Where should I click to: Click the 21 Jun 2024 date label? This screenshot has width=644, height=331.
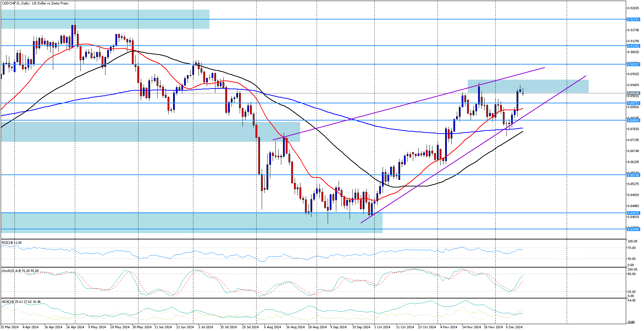click(x=185, y=327)
